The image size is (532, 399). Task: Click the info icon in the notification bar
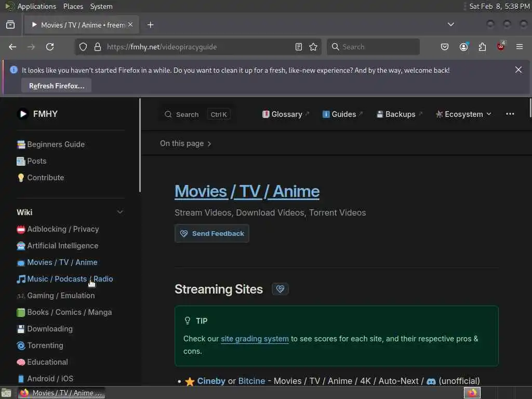tap(14, 70)
